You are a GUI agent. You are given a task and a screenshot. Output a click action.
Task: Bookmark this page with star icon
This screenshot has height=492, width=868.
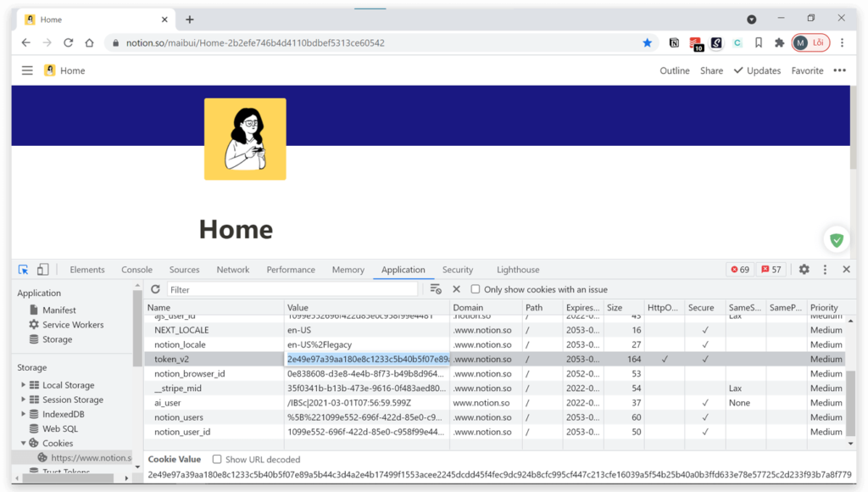[648, 42]
